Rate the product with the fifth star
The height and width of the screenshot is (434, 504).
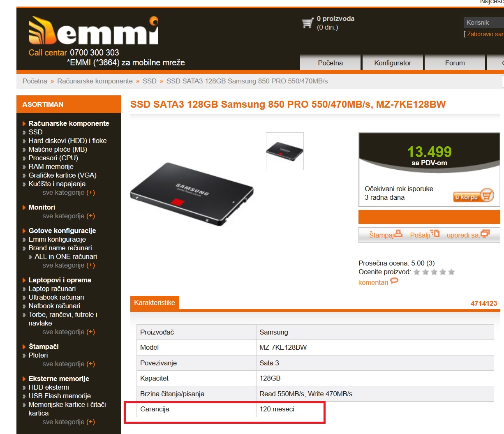pos(451,272)
